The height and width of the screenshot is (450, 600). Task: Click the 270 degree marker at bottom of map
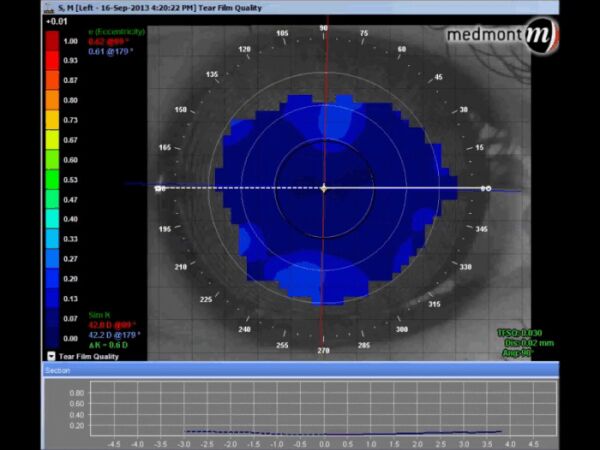tap(323, 350)
